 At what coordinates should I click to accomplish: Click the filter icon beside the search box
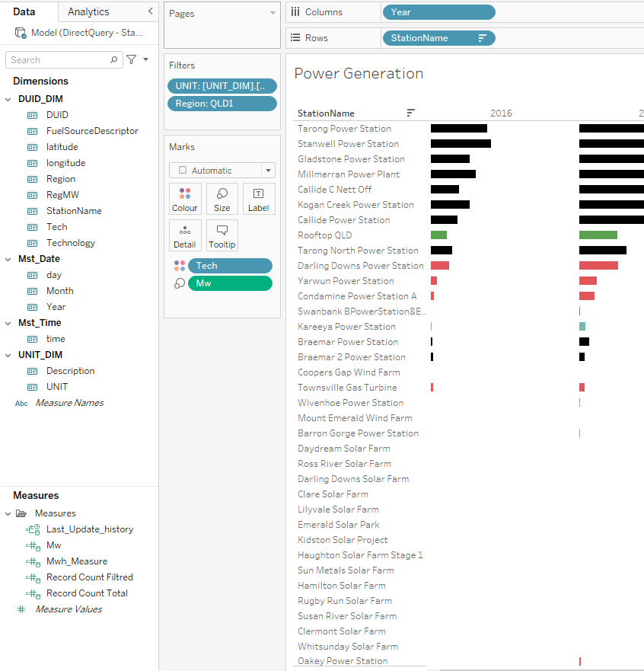click(x=131, y=59)
